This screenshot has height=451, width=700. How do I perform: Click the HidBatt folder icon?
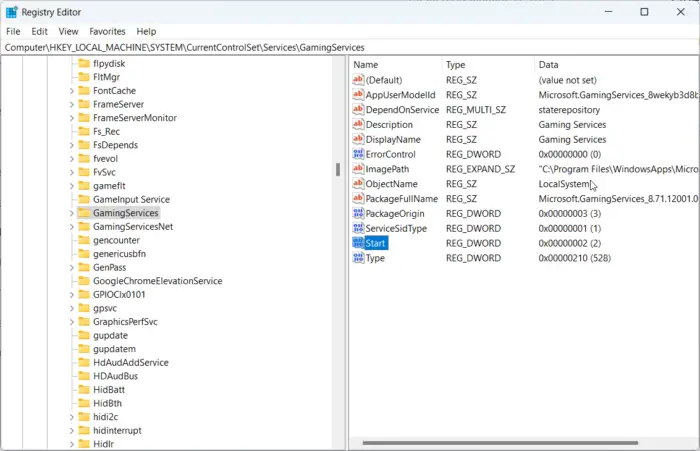click(84, 389)
